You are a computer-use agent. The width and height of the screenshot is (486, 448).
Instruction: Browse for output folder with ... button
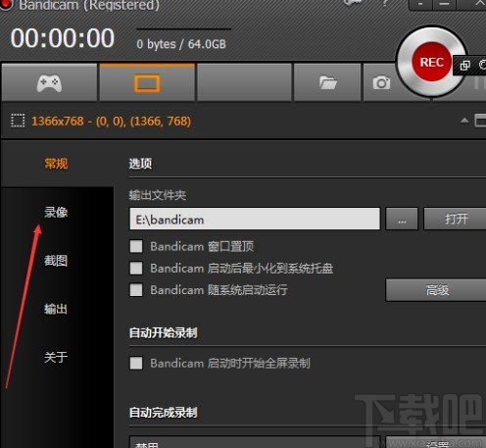coord(402,219)
